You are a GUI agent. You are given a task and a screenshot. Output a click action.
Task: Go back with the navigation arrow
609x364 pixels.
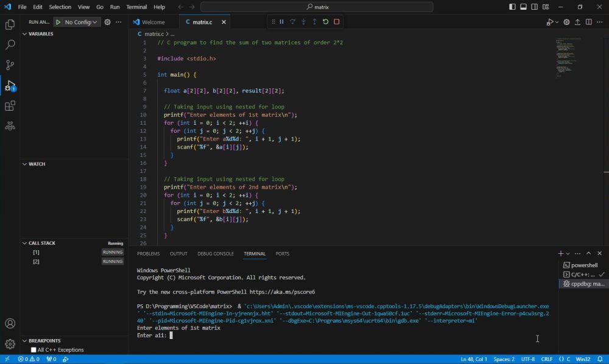tap(181, 7)
